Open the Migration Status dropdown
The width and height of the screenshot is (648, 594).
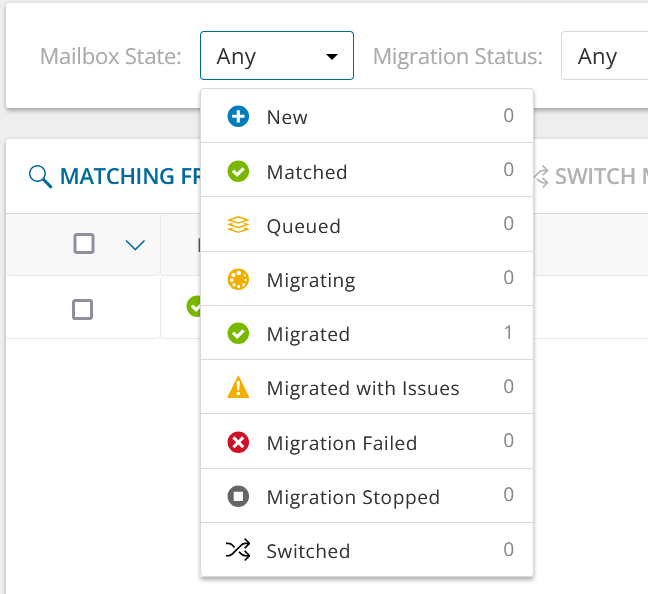[604, 56]
